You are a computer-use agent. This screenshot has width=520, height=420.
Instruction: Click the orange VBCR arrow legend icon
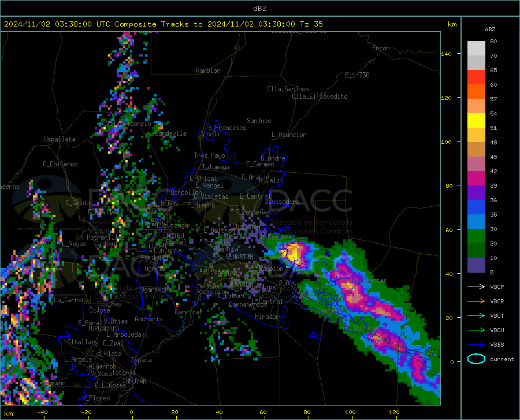click(476, 302)
